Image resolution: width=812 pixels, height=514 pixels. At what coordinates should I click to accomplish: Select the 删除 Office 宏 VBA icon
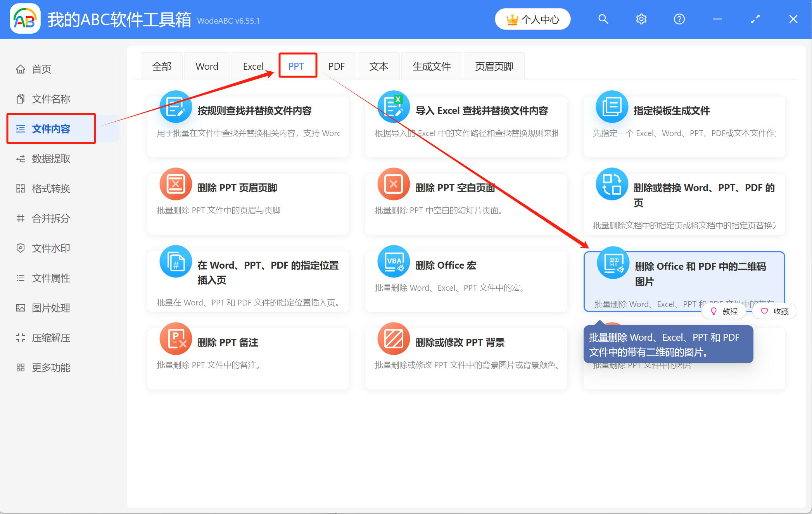tap(394, 261)
